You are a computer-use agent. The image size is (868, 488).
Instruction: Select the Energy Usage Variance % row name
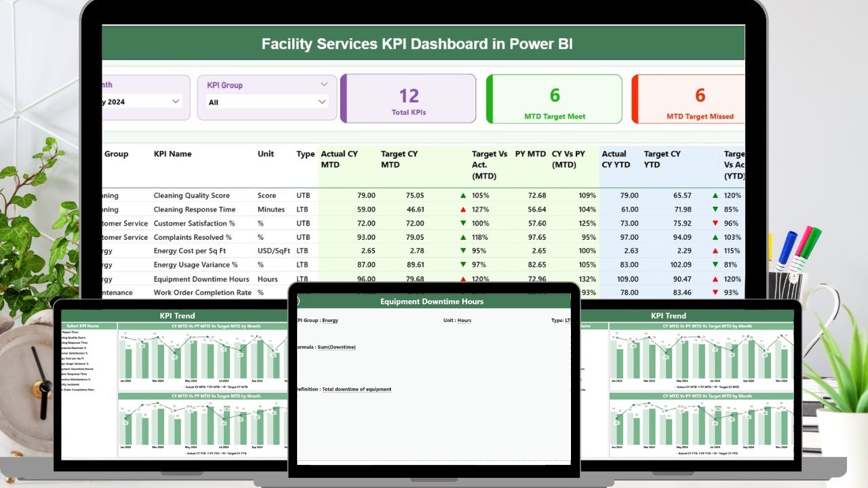pyautogui.click(x=196, y=265)
